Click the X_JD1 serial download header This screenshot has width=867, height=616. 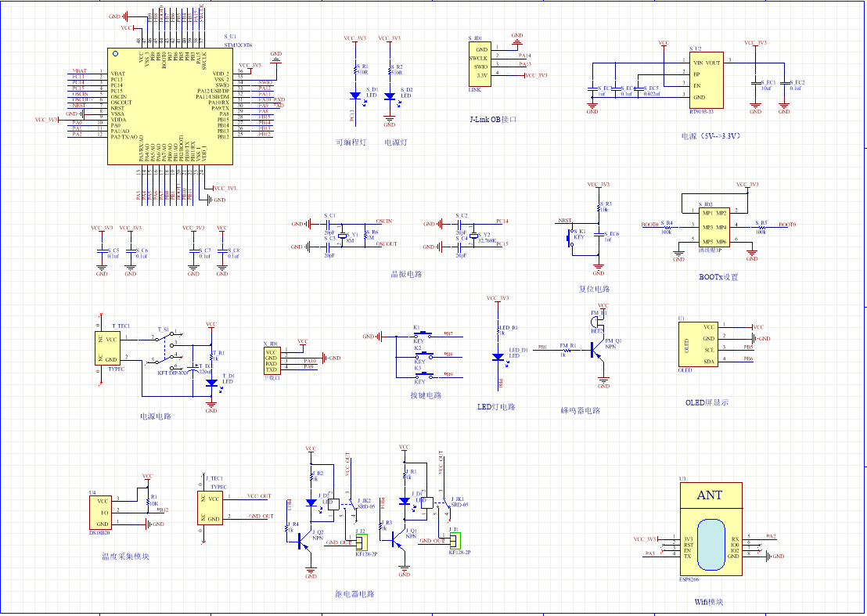[x=272, y=361]
